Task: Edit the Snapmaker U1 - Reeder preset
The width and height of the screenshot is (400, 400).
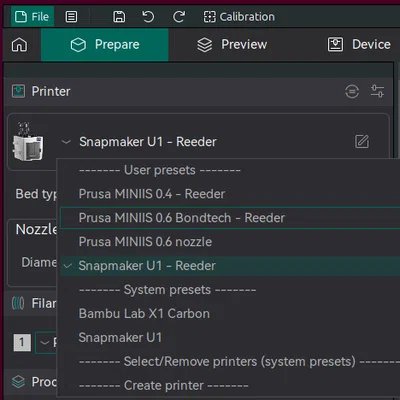Action: 362,142
